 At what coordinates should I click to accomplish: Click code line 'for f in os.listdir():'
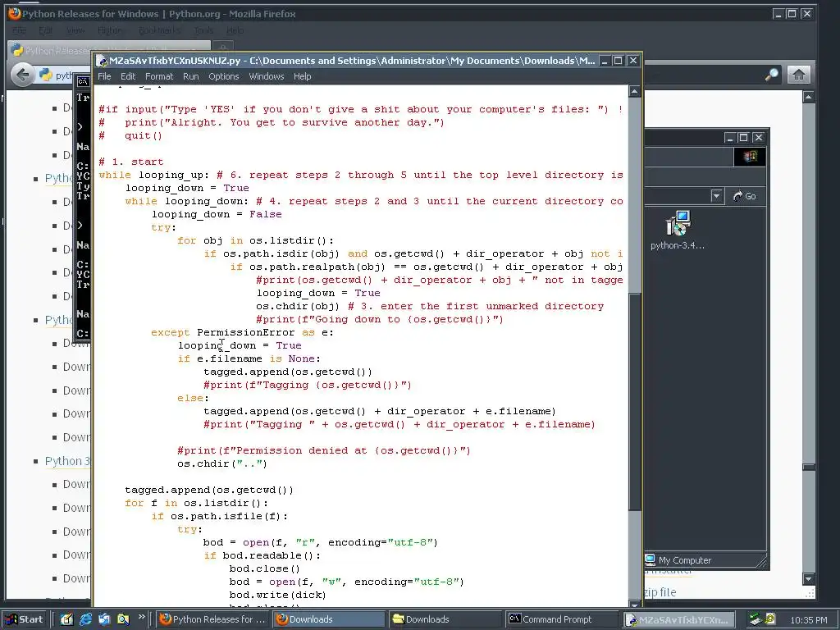(x=196, y=503)
